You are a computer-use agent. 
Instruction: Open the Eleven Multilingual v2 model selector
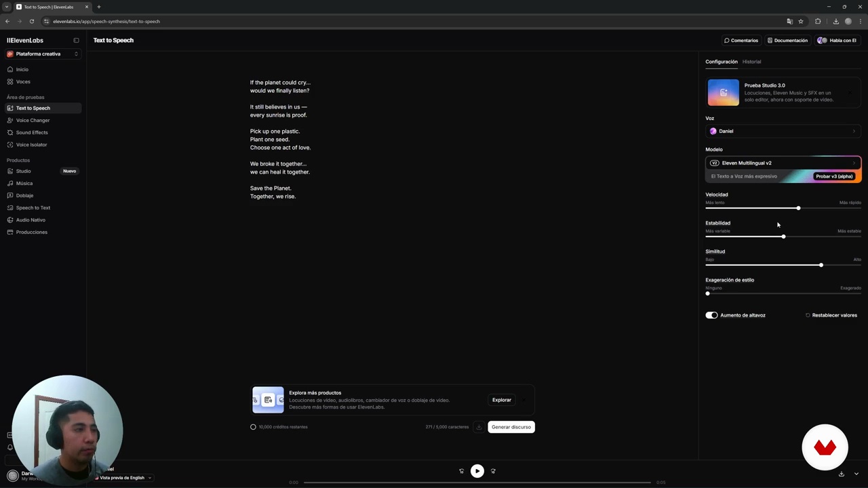pyautogui.click(x=783, y=163)
